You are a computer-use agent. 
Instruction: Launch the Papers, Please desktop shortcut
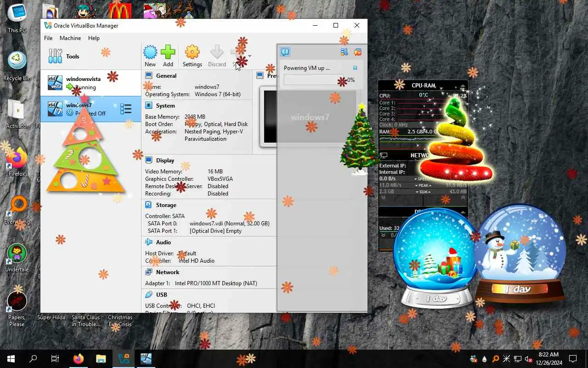click(17, 309)
